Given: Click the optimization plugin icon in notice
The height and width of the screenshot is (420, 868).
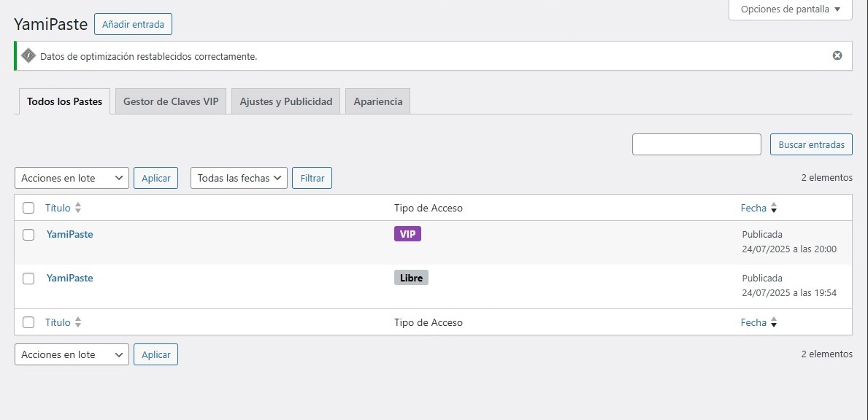Looking at the screenshot, I should coord(28,55).
